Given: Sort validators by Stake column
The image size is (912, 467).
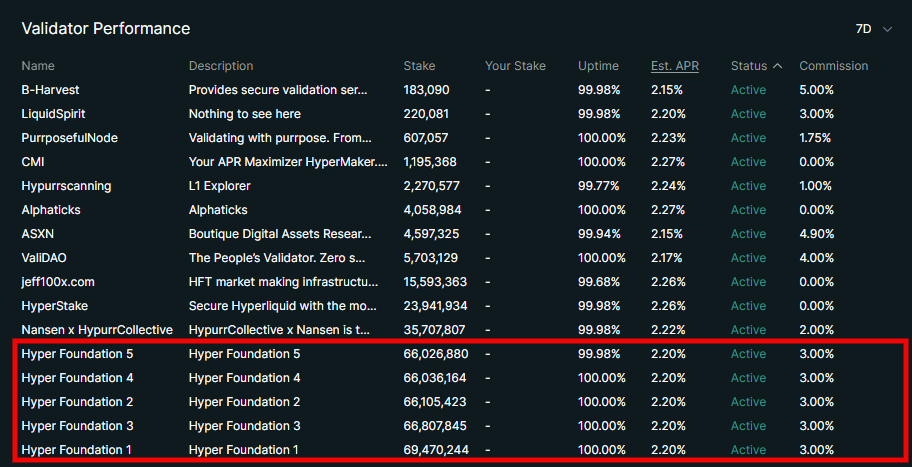Looking at the screenshot, I should (x=419, y=66).
